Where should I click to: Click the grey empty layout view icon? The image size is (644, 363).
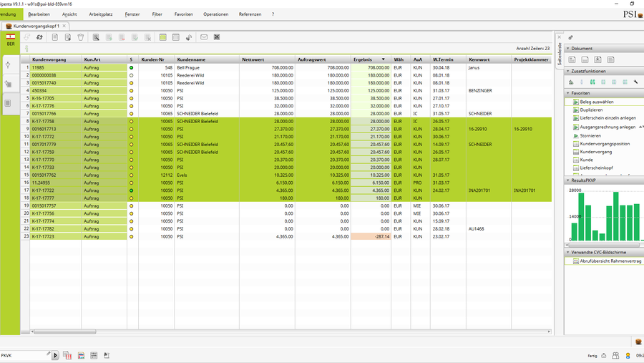point(176,37)
